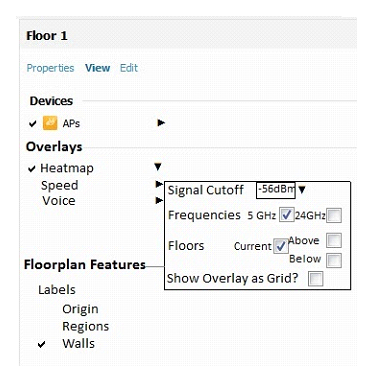The image size is (387, 389).
Task: Open the Signal Cutoff dropdown arrow
Action: tap(302, 190)
